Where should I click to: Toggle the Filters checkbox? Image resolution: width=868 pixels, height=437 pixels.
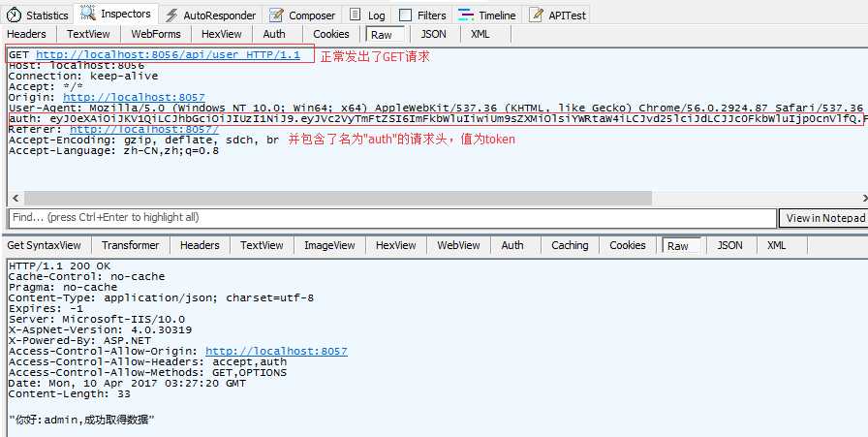[405, 15]
